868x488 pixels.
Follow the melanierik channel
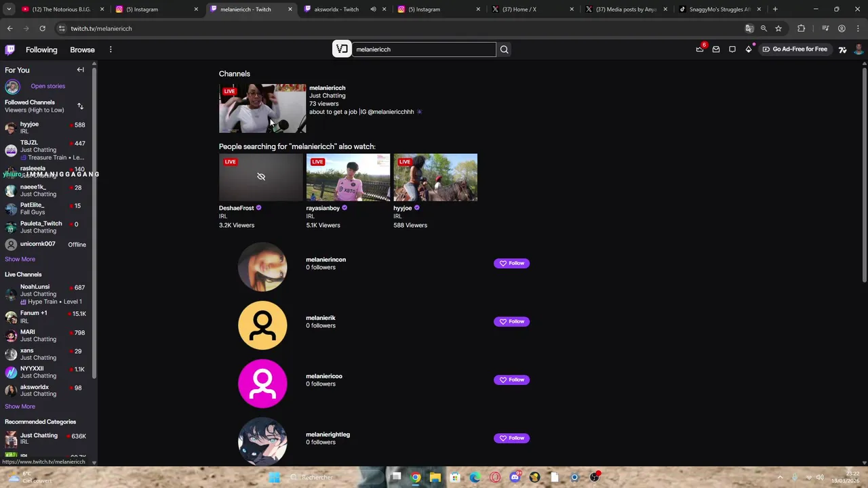click(x=511, y=321)
